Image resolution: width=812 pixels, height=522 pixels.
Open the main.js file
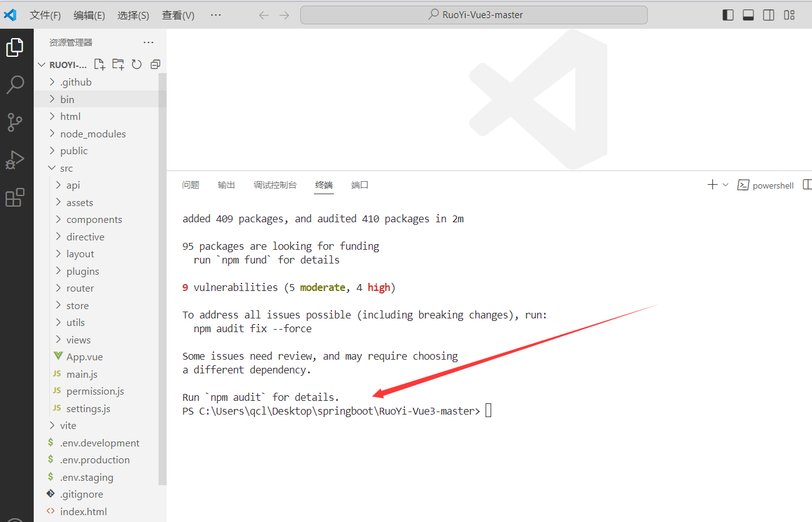pos(100,374)
